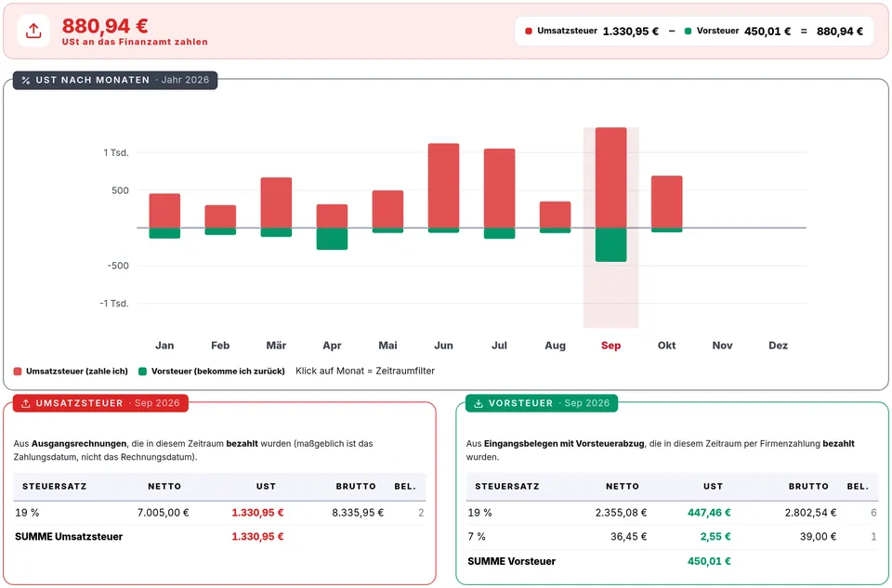Filter by month Mär

(276, 346)
